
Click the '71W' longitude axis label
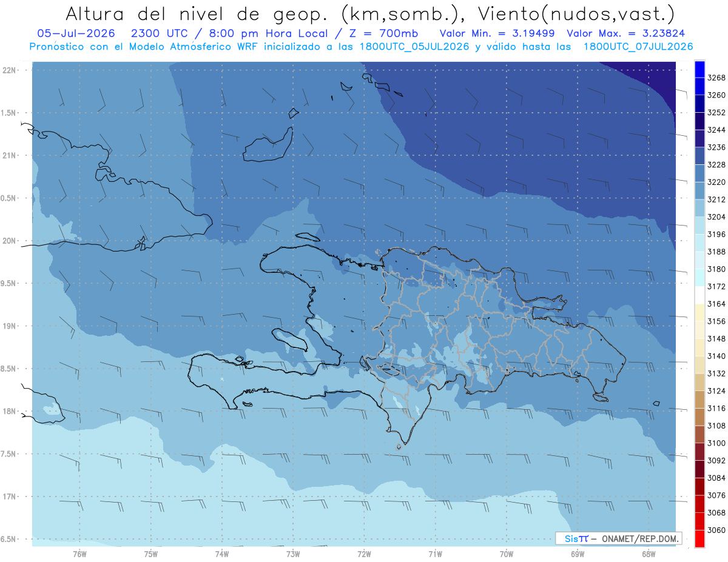pyautogui.click(x=435, y=554)
